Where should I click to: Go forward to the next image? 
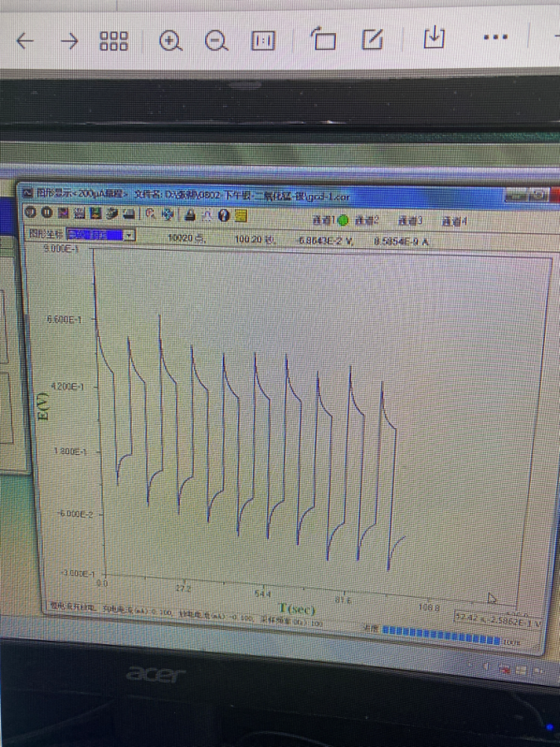coord(70,41)
